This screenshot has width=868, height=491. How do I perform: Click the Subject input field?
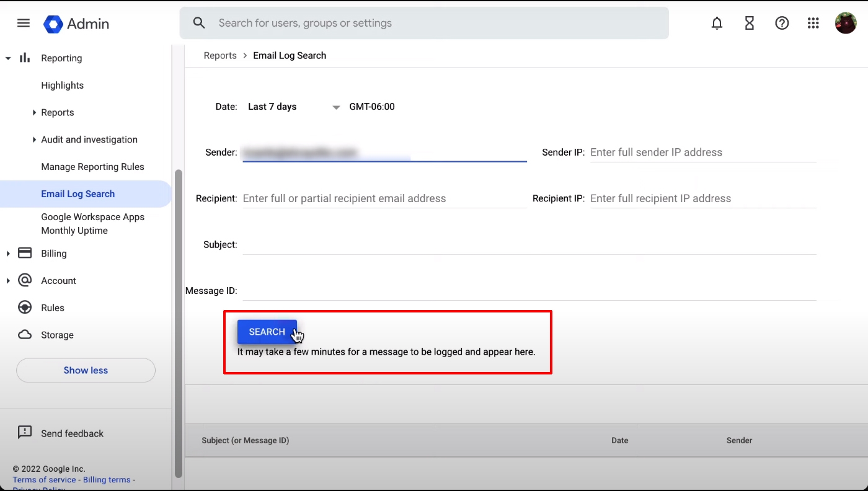529,245
